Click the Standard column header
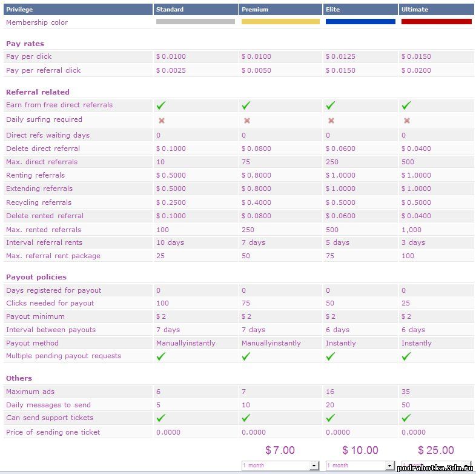Image resolution: width=476 pixels, height=474 pixels. tap(196, 10)
